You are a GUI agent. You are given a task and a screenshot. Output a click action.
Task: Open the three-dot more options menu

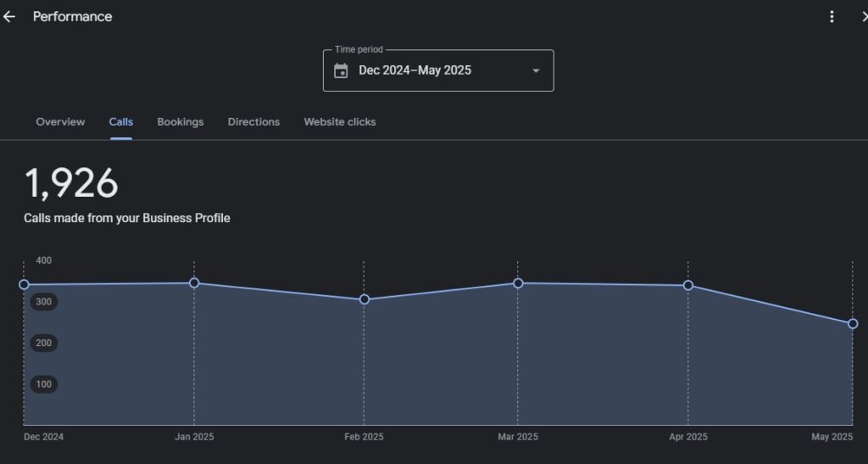coord(832,17)
